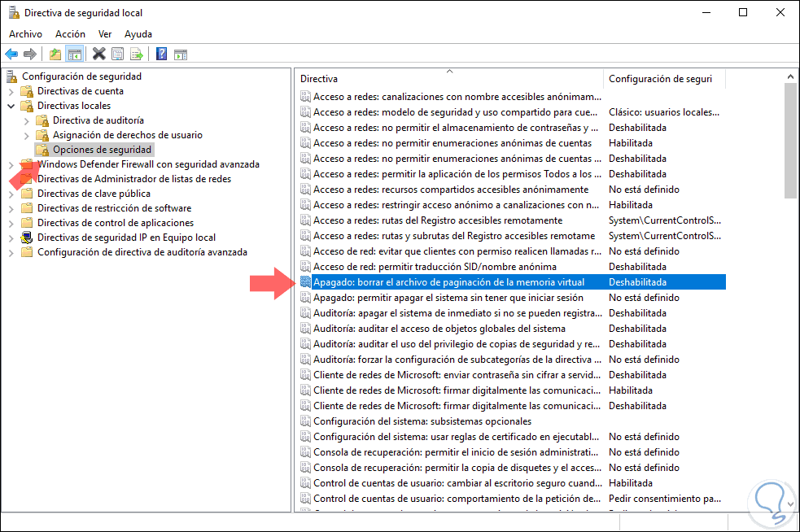The image size is (800, 532).
Task: Click the Clásico: usuarios locales value cell
Action: 664,112
